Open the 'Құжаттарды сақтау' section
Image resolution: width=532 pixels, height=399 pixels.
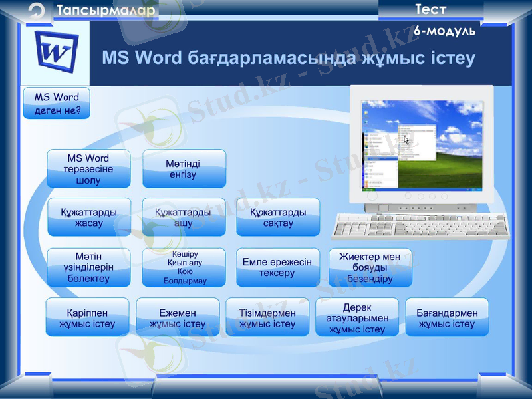278,217
